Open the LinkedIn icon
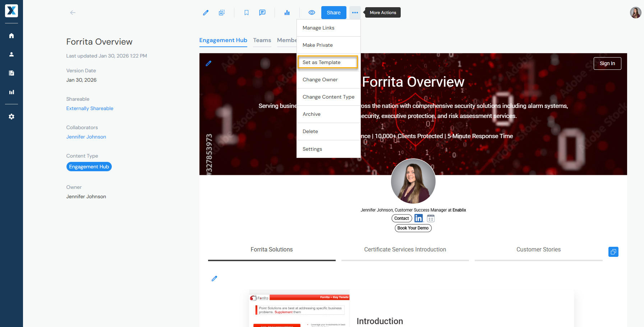This screenshot has width=644, height=327. tap(419, 218)
